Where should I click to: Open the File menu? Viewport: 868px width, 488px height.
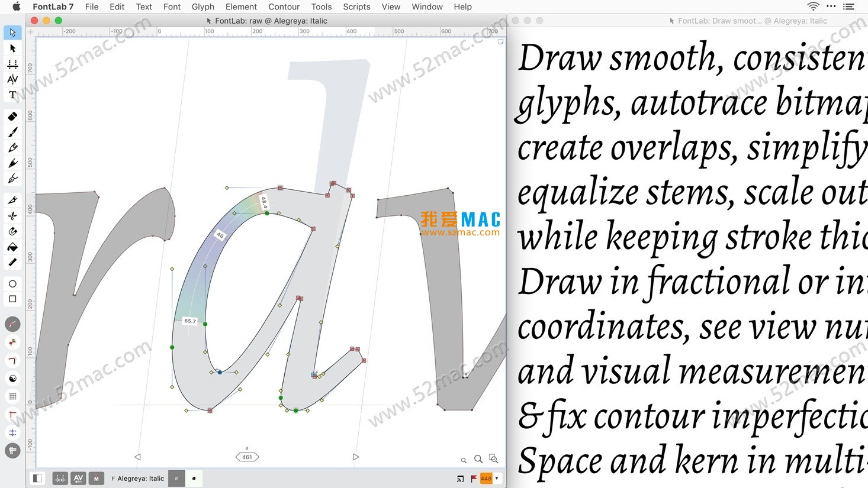click(92, 7)
